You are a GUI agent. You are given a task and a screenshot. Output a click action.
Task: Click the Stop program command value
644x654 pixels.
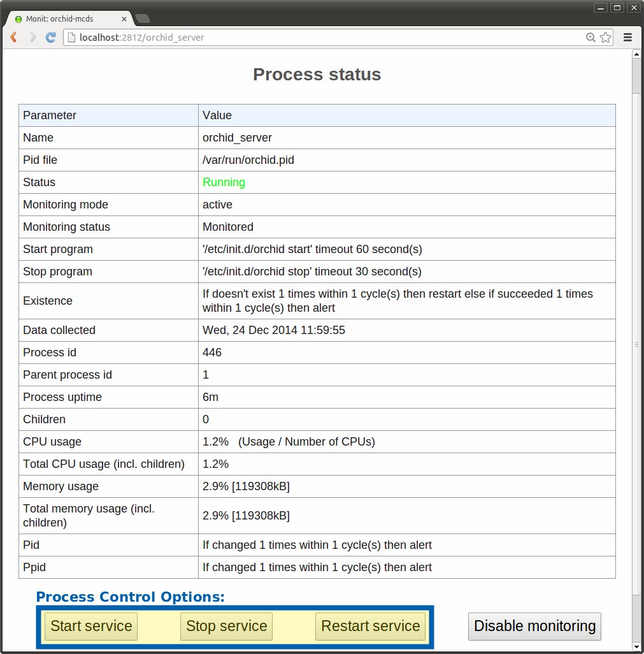tap(312, 272)
